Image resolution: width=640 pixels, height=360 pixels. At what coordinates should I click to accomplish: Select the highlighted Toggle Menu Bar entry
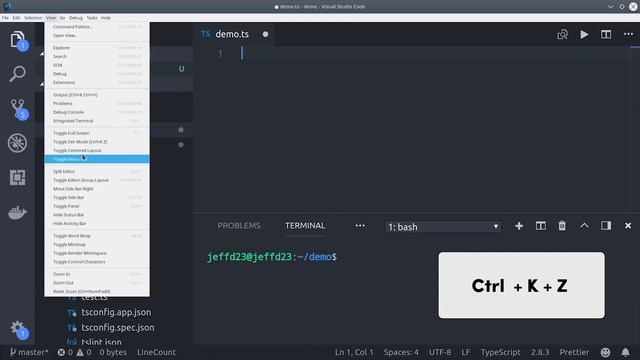[97, 159]
